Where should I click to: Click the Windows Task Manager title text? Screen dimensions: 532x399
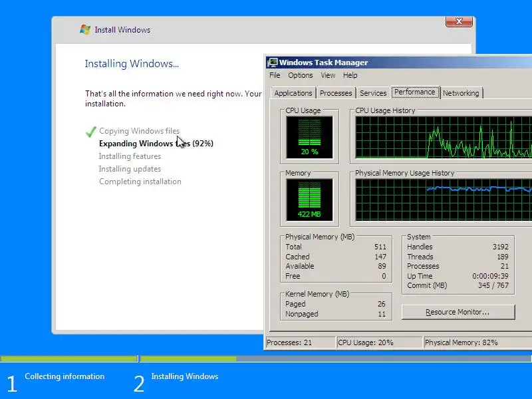tap(323, 63)
